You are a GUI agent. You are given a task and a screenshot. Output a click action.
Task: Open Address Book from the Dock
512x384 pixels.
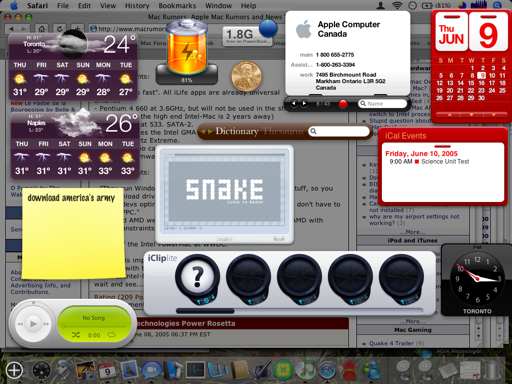tap(240, 370)
